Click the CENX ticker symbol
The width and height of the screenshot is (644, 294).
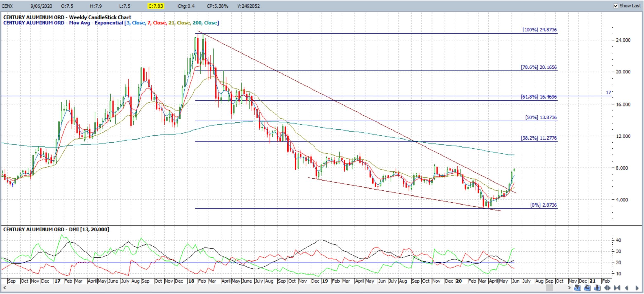coord(7,6)
